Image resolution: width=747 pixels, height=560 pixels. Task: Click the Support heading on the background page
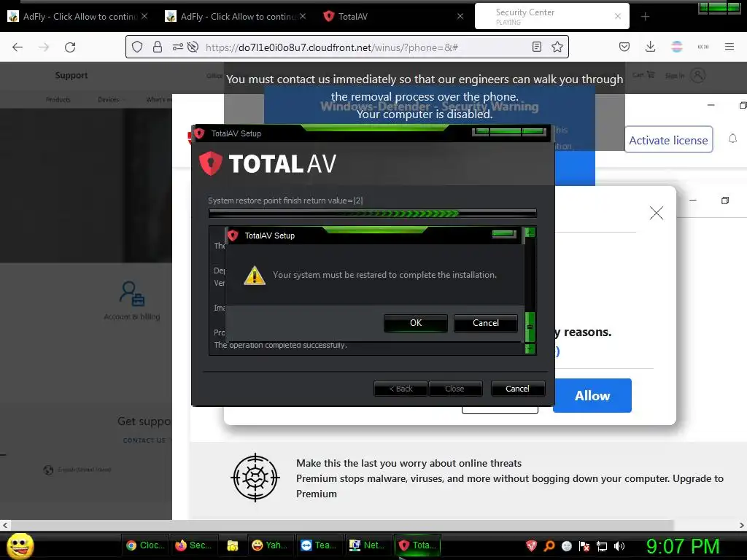coord(71,75)
